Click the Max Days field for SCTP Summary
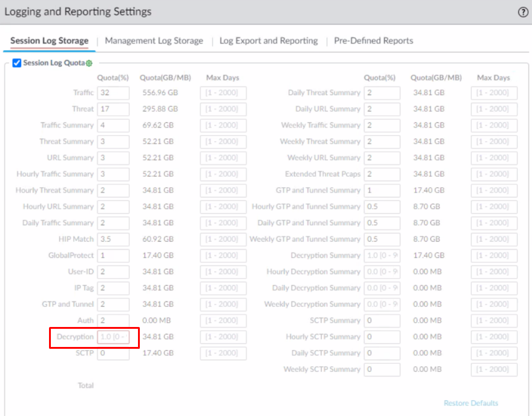532x416 pixels. 494,320
